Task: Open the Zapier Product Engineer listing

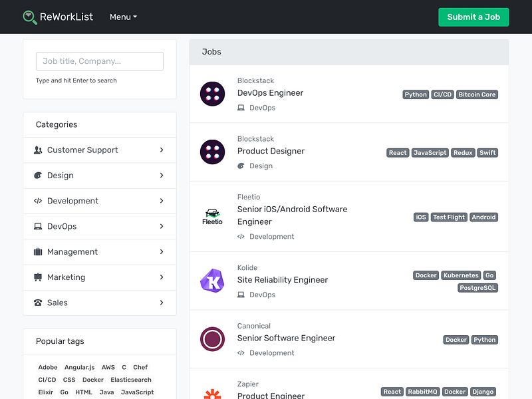Action: 271,395
